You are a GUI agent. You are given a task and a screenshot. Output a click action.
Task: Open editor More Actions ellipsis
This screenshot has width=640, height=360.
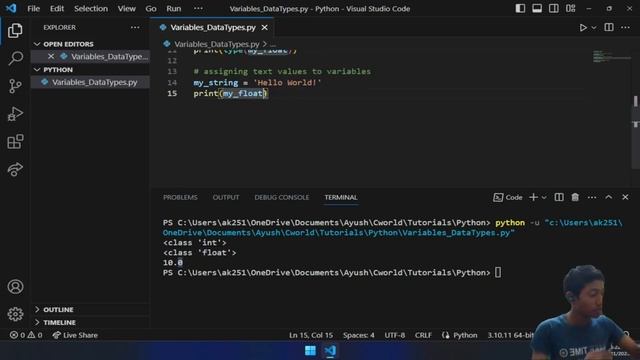point(625,27)
